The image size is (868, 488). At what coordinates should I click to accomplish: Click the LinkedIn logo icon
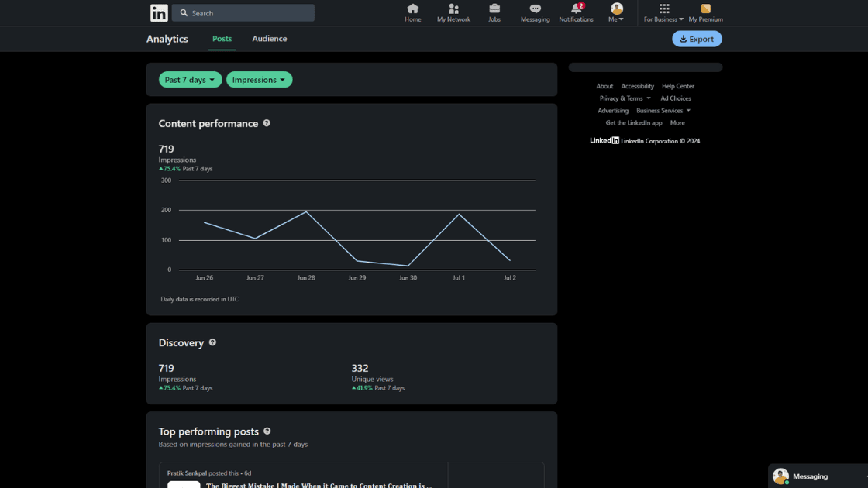[159, 13]
